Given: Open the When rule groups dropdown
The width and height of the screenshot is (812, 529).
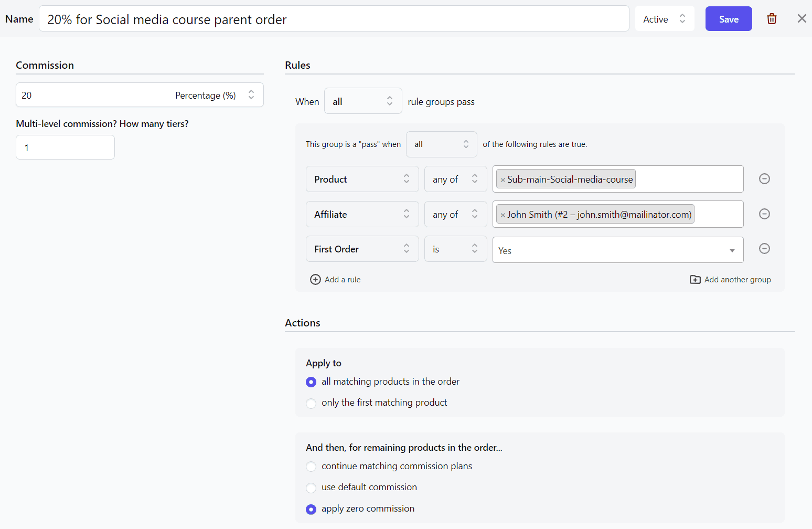Looking at the screenshot, I should point(363,101).
